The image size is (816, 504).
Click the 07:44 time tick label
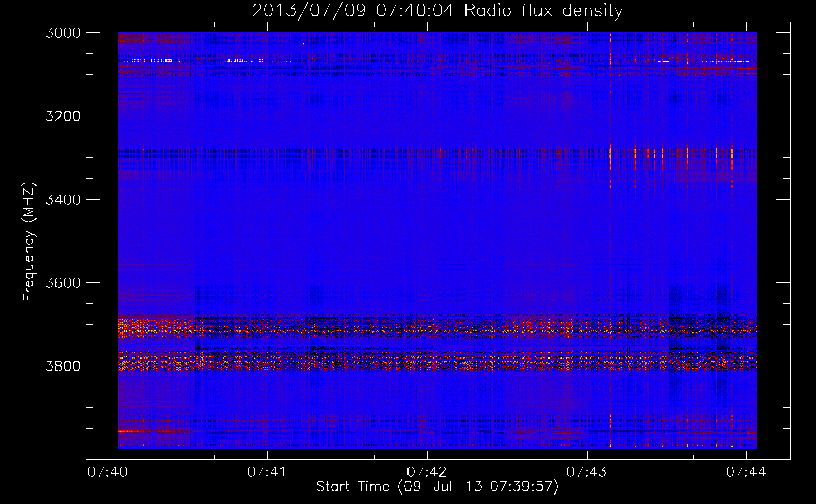click(x=746, y=472)
